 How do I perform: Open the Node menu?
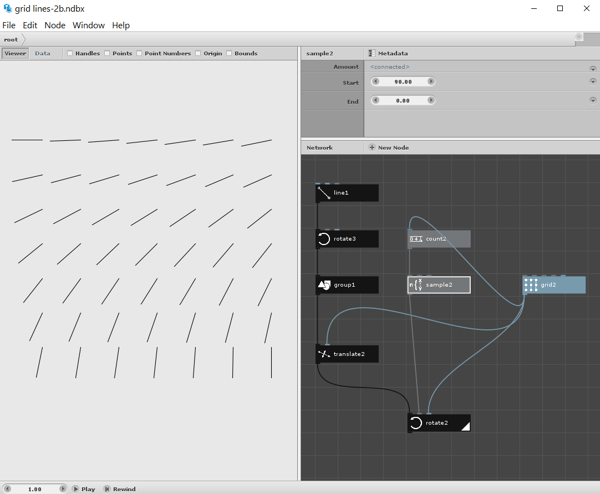pos(55,25)
